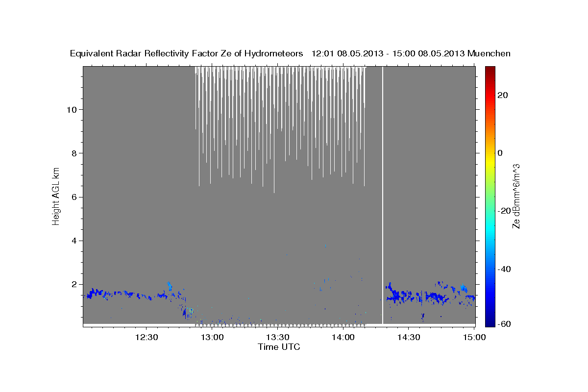
Task: Click the colorbar value '-60'
Action: pos(504,324)
